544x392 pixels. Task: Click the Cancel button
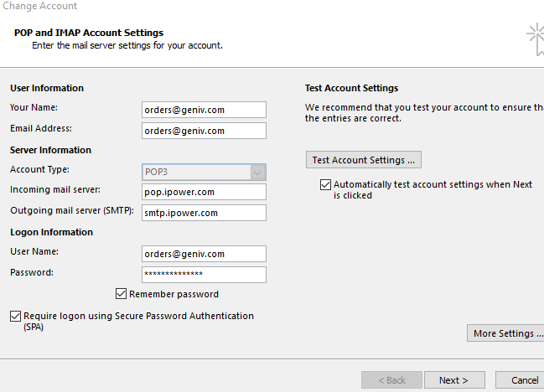(x=521, y=380)
